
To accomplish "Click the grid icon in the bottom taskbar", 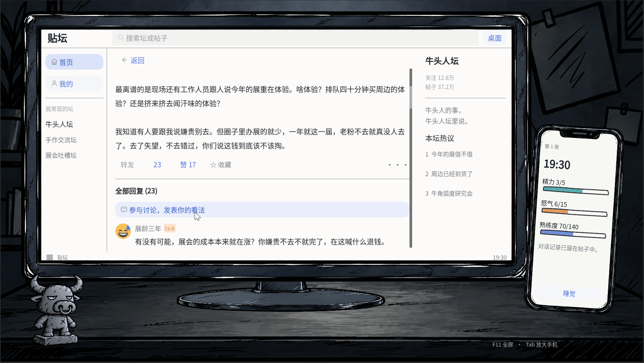I will click(x=50, y=257).
